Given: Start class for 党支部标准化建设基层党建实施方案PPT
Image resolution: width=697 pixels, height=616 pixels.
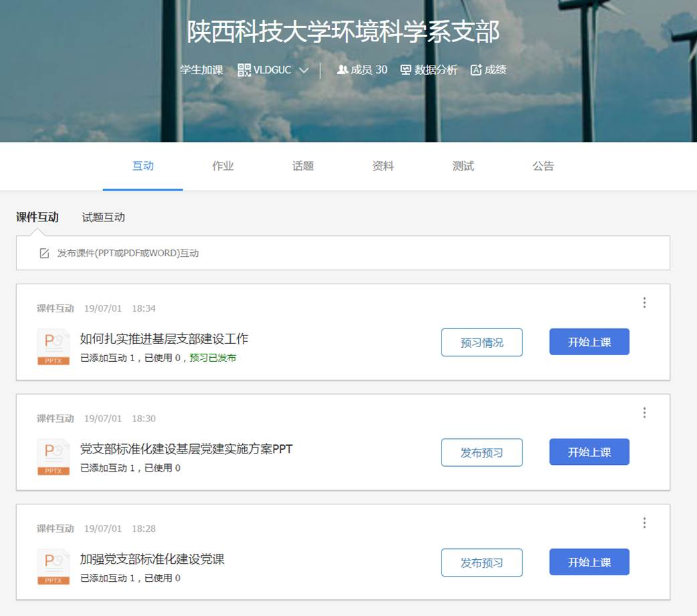Looking at the screenshot, I should (589, 452).
